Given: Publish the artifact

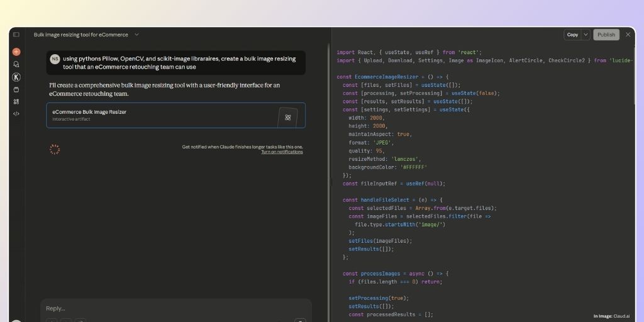Looking at the screenshot, I should click(x=606, y=35).
